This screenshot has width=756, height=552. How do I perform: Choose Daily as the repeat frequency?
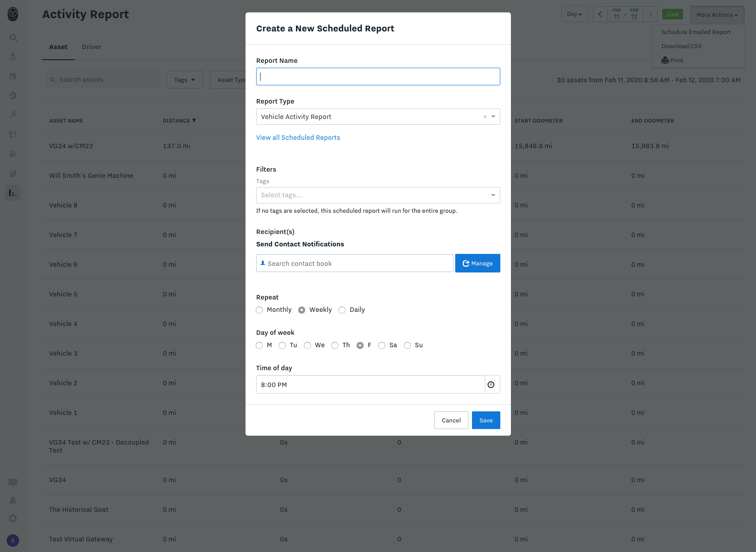pyautogui.click(x=342, y=310)
